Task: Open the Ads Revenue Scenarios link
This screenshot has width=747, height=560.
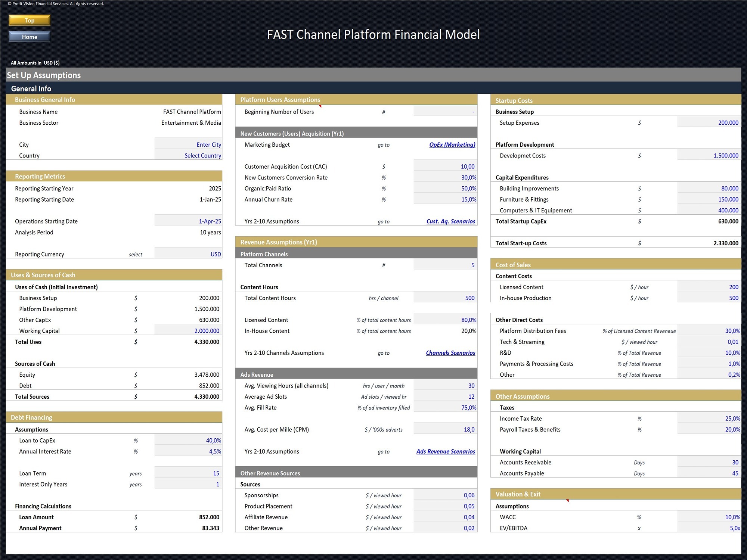Action: [446, 451]
